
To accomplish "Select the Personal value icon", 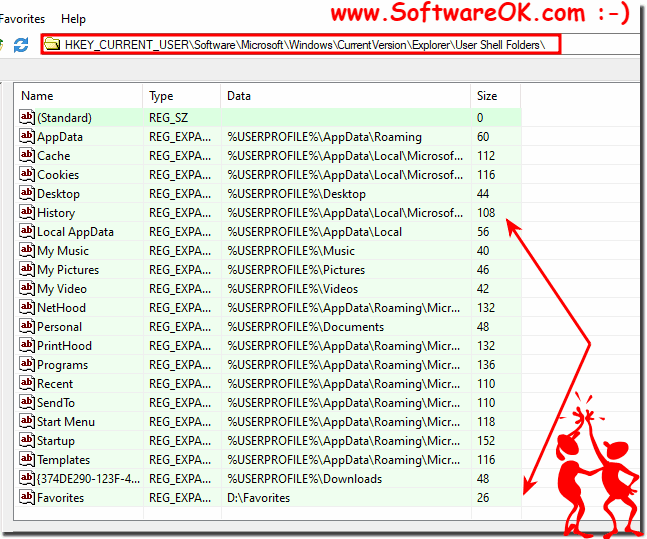I will pyautogui.click(x=27, y=326).
